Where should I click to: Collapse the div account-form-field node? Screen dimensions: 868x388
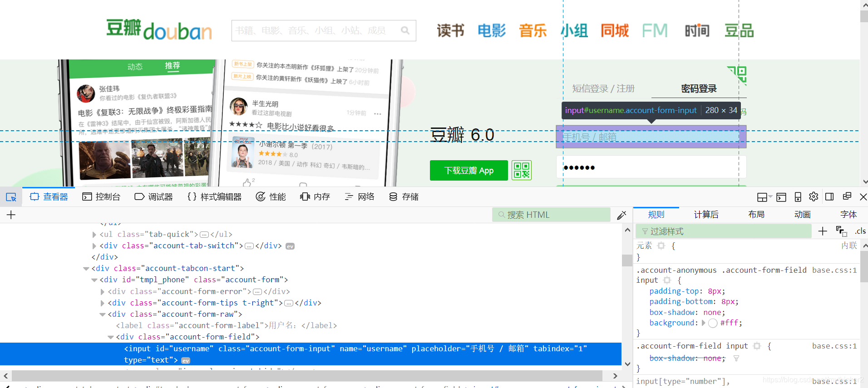111,337
